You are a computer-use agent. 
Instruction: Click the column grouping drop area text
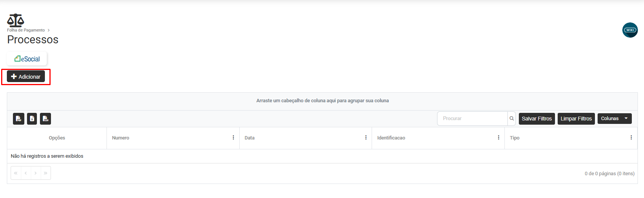[x=323, y=101]
